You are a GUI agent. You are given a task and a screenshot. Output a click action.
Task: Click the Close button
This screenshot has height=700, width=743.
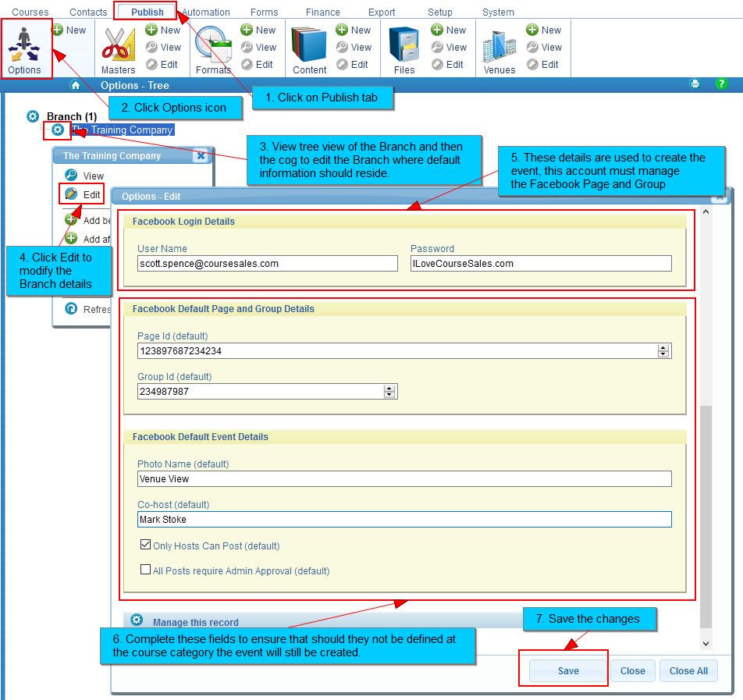click(633, 670)
